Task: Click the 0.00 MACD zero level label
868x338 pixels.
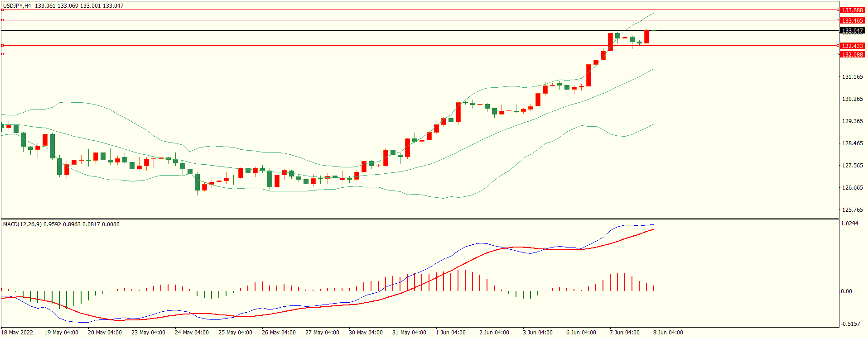Action: (x=846, y=291)
